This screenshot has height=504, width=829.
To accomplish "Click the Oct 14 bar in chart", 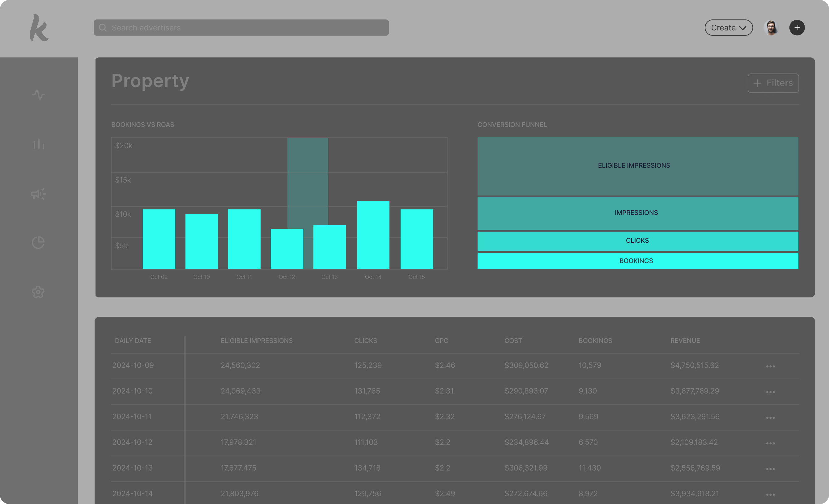I will (x=373, y=235).
